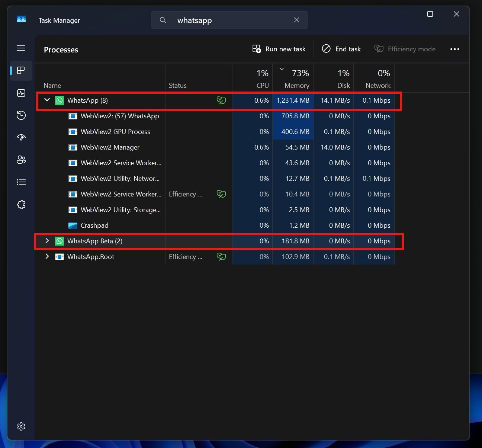Open the Performance tab icon in sidebar
The width and height of the screenshot is (482, 448).
click(21, 93)
